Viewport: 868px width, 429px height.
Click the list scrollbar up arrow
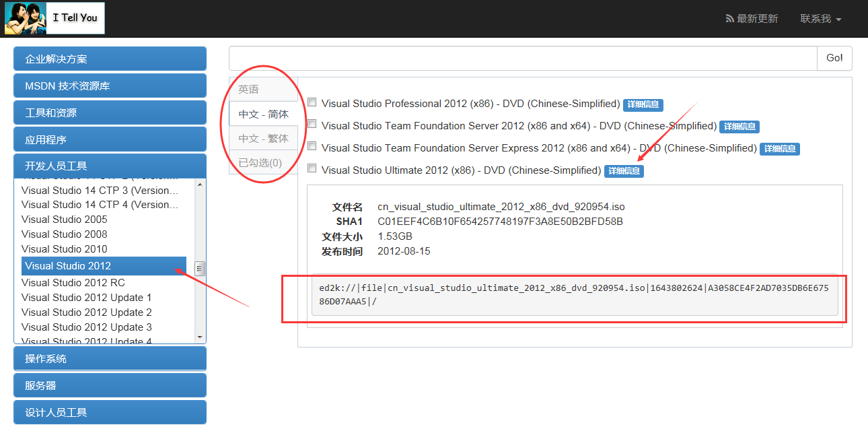click(x=200, y=185)
